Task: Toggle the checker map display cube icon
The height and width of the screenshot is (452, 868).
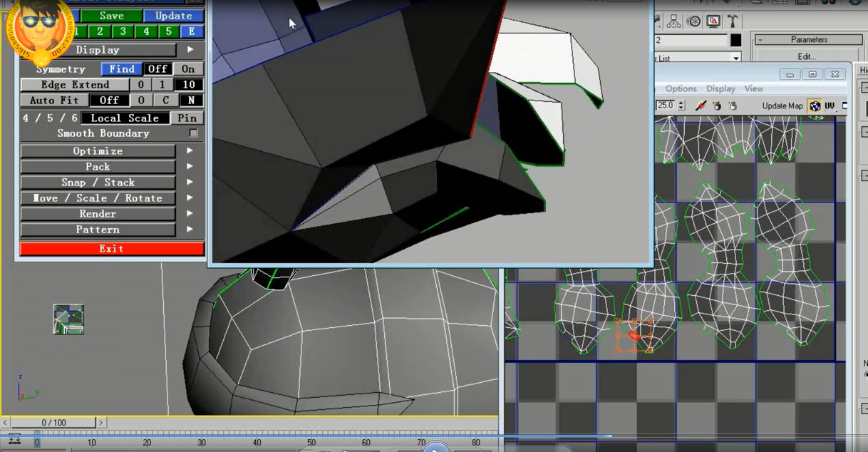Action: [815, 106]
